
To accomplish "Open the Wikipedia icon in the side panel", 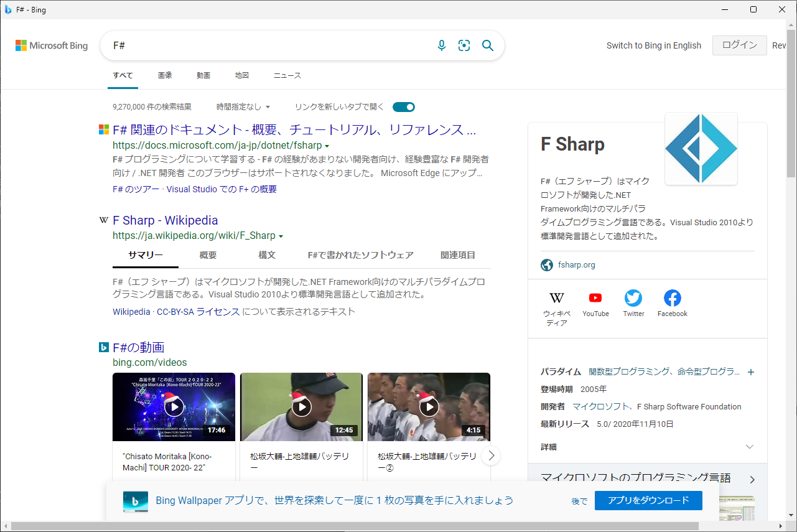I will click(x=556, y=298).
